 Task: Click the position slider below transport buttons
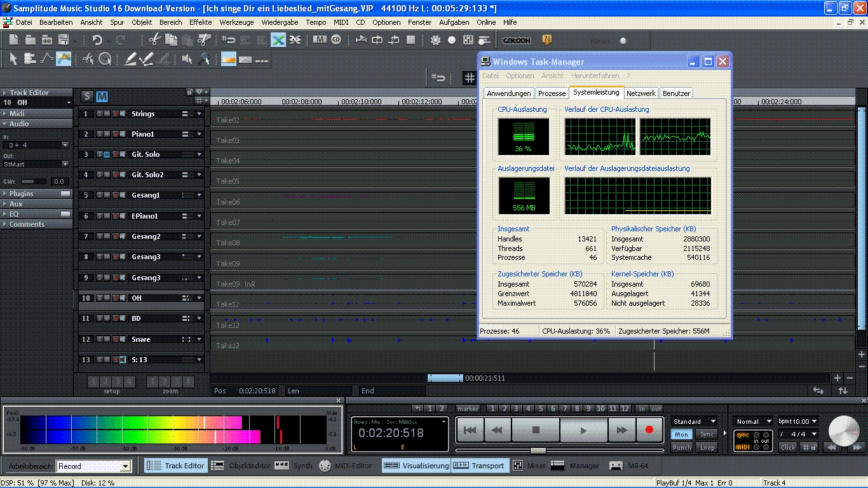[538, 451]
